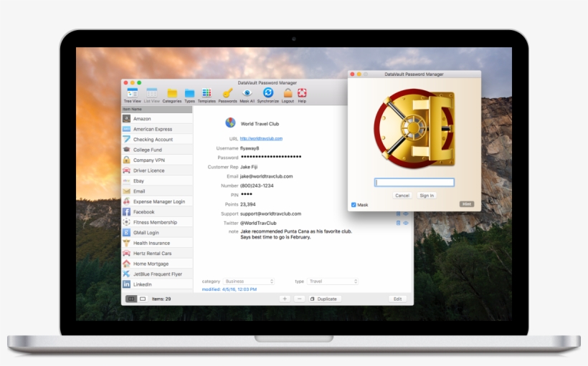Image resolution: width=588 pixels, height=366 pixels.
Task: Open the LinkedIn entry
Action: [x=157, y=284]
